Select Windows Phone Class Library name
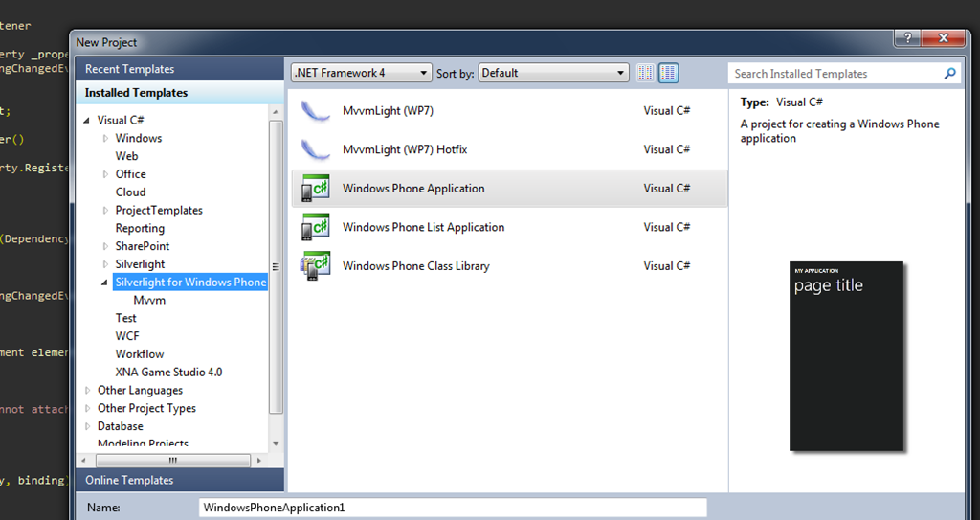 click(415, 266)
